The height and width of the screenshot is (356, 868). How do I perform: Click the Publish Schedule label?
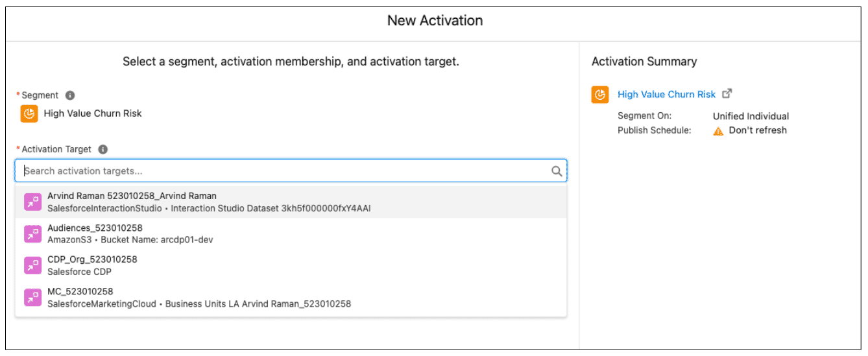tap(654, 130)
